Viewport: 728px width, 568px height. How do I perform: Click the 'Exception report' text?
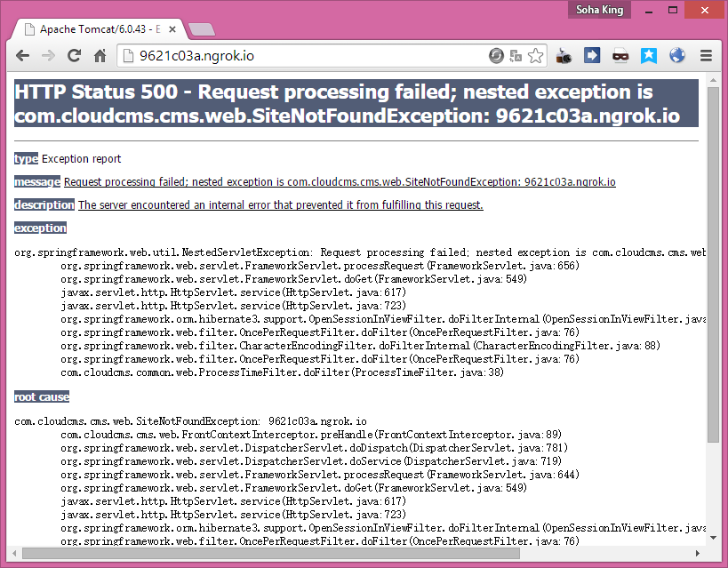pos(81,159)
